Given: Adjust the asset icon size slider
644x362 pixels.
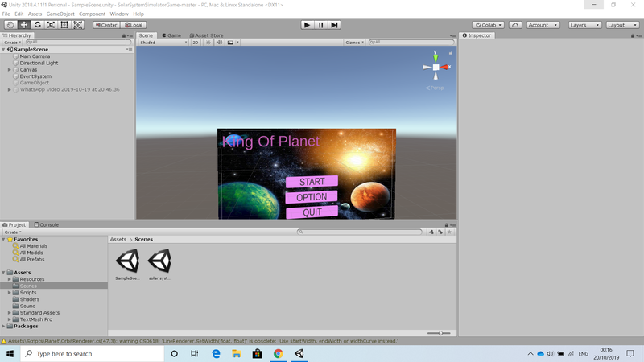Looking at the screenshot, I should 440,333.
